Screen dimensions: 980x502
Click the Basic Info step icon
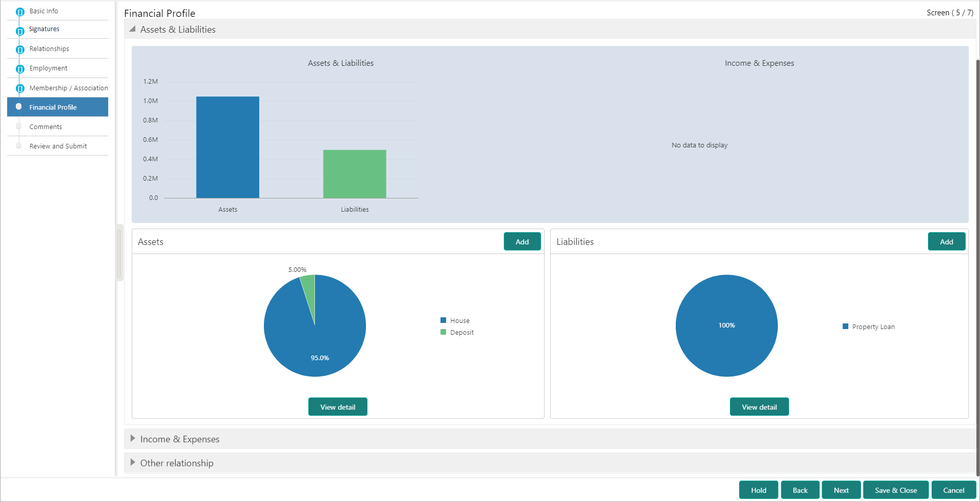pos(20,12)
